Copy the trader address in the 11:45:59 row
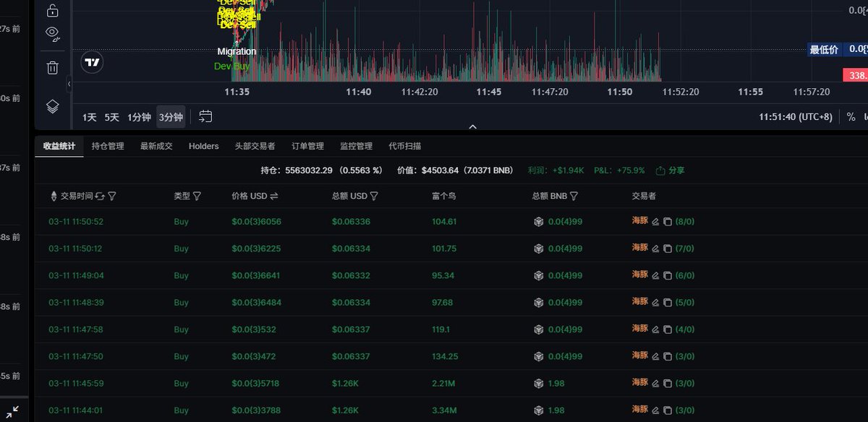This screenshot has height=422, width=868. click(x=668, y=384)
